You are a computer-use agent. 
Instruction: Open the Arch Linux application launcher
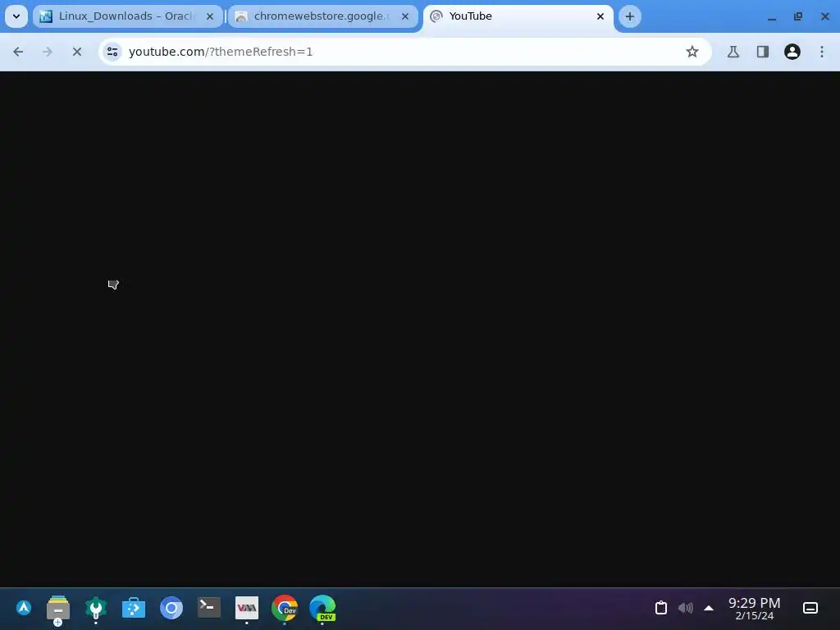[24, 608]
